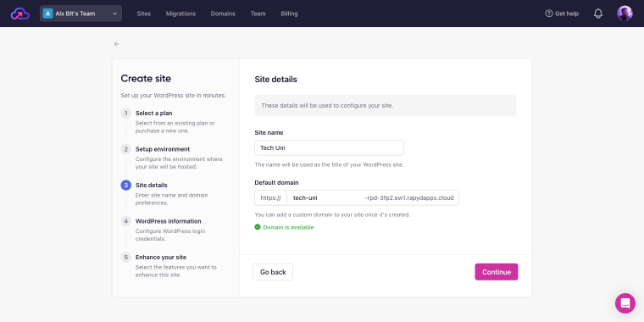Screen dimensions: 644x322
Task: Click the Get help question mark link
Action: point(562,14)
